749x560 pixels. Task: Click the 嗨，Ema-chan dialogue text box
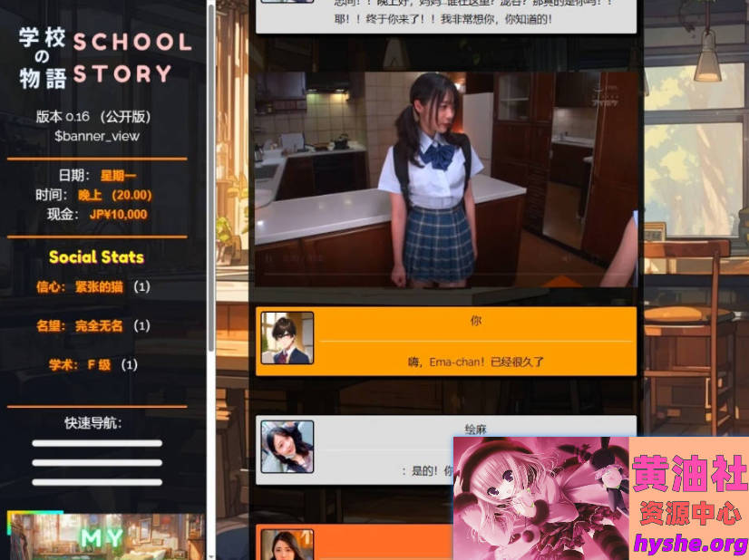(475, 361)
